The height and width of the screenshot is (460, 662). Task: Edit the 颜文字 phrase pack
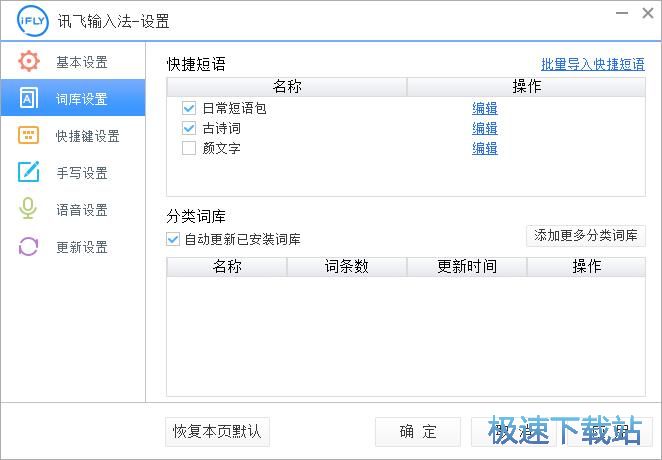click(x=485, y=148)
